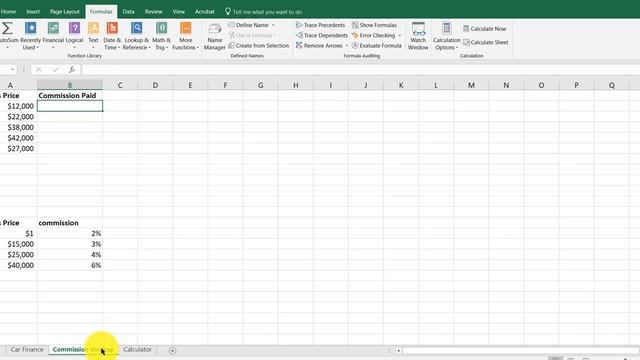Click the Insert Function fx icon
This screenshot has width=640, height=360.
pos(71,69)
